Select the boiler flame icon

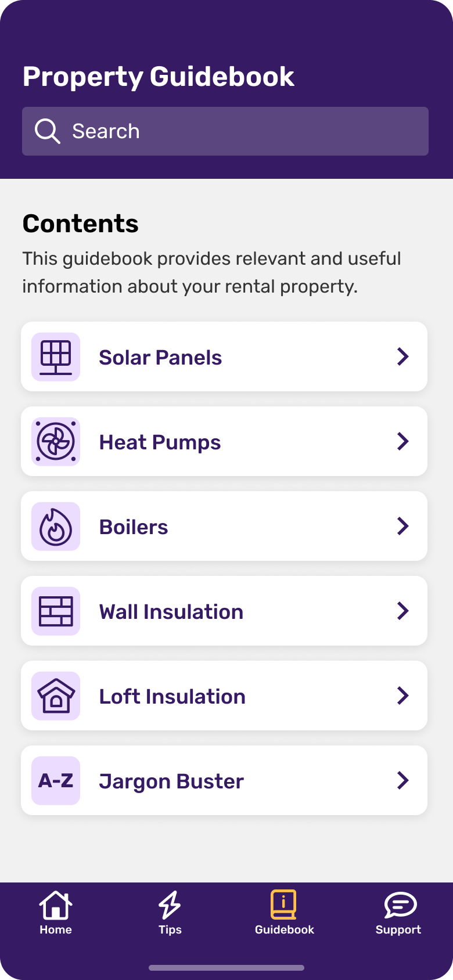[x=56, y=527]
